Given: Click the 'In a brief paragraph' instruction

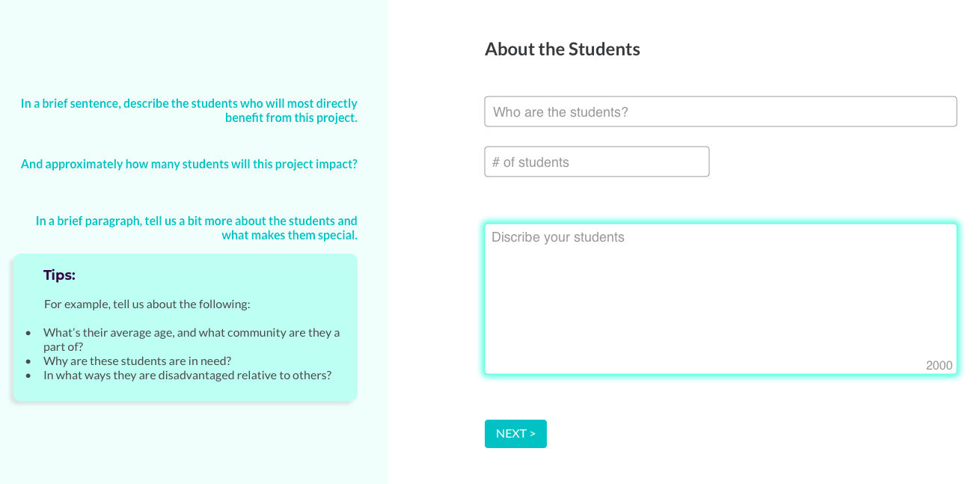Looking at the screenshot, I should coord(196,221).
